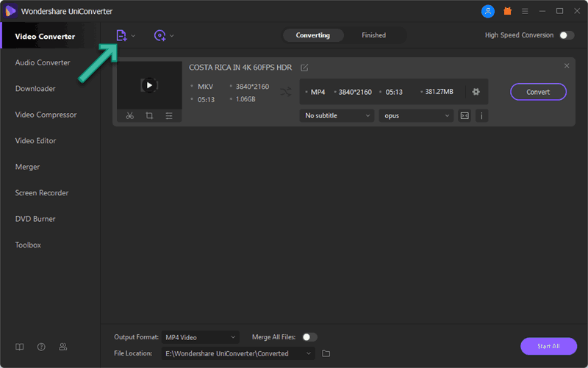Play the COSTA RICA video preview
Image resolution: width=588 pixels, height=368 pixels.
click(x=149, y=85)
